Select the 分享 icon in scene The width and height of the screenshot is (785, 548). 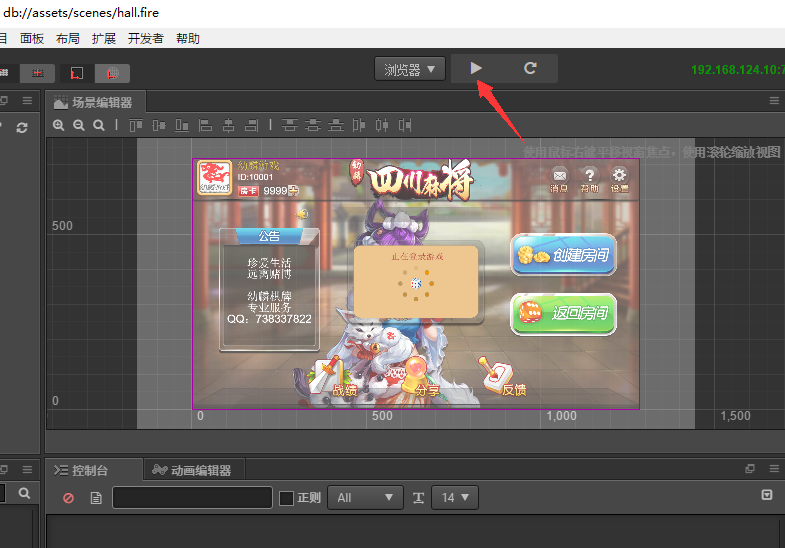[421, 378]
